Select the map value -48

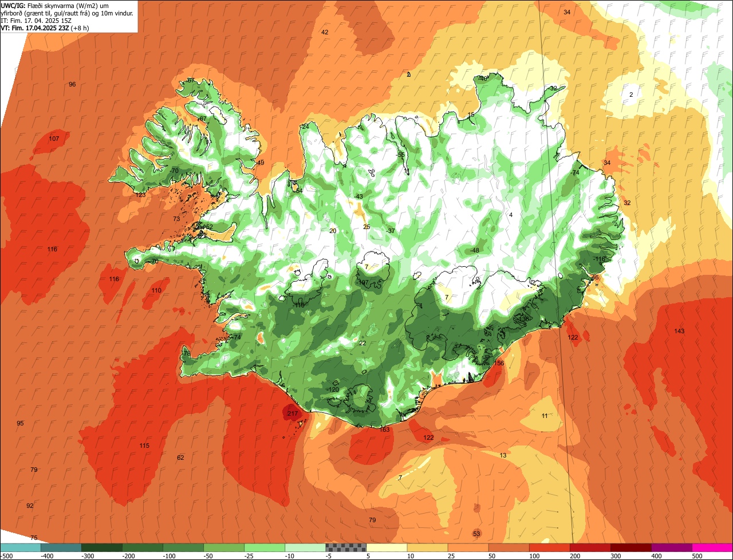[x=474, y=250]
